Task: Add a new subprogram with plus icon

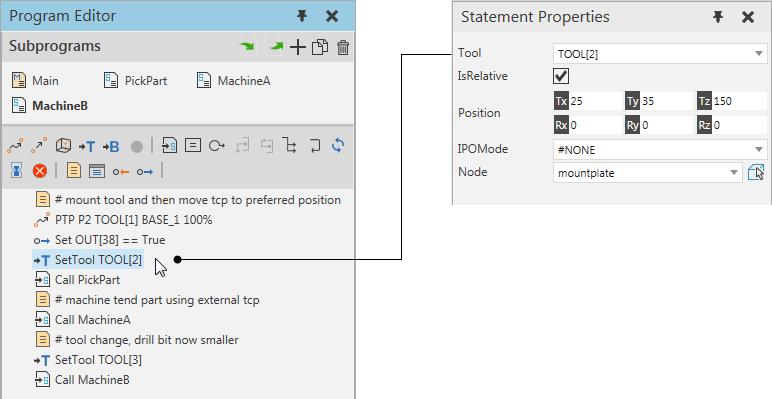Action: [297, 47]
